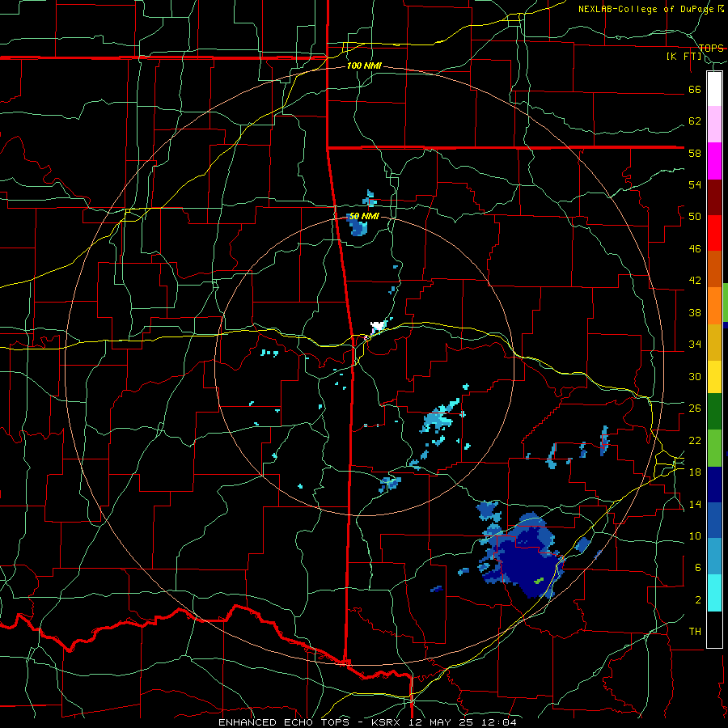Select the white legend color band

[714, 89]
